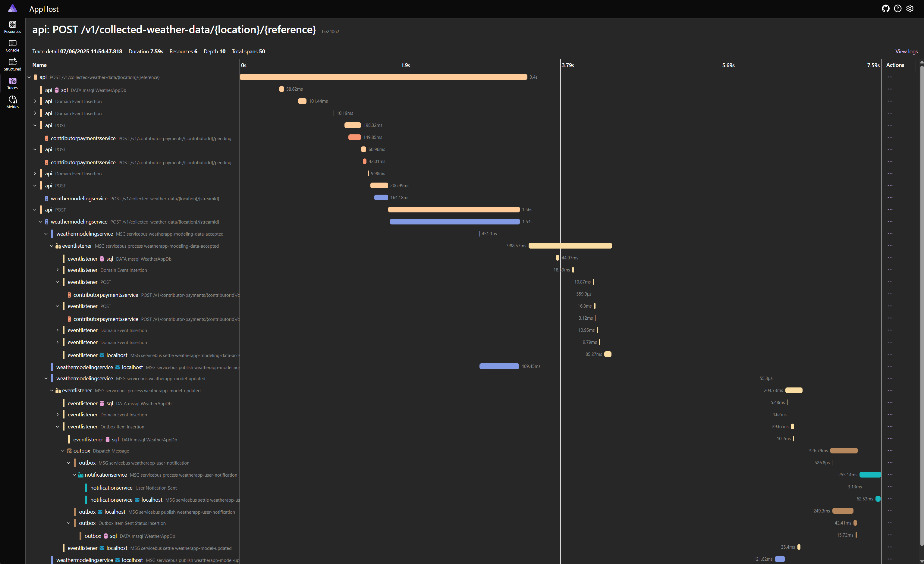This screenshot has height=564, width=924.
Task: Open the Console logs from the sidebar
Action: coord(12,45)
